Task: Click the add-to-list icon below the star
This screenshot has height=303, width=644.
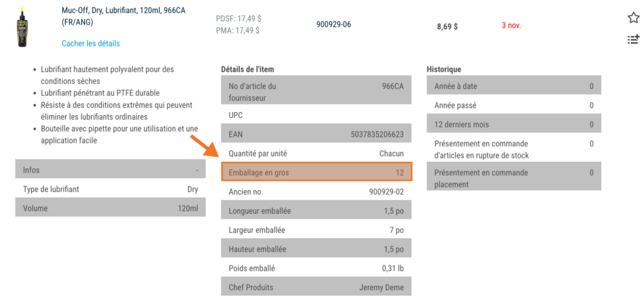Action: click(x=633, y=40)
